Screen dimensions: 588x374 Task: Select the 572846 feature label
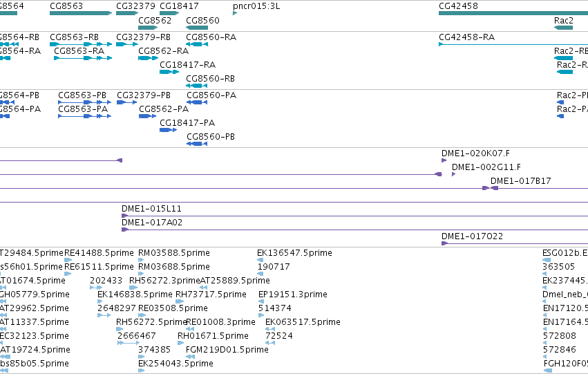click(x=560, y=350)
